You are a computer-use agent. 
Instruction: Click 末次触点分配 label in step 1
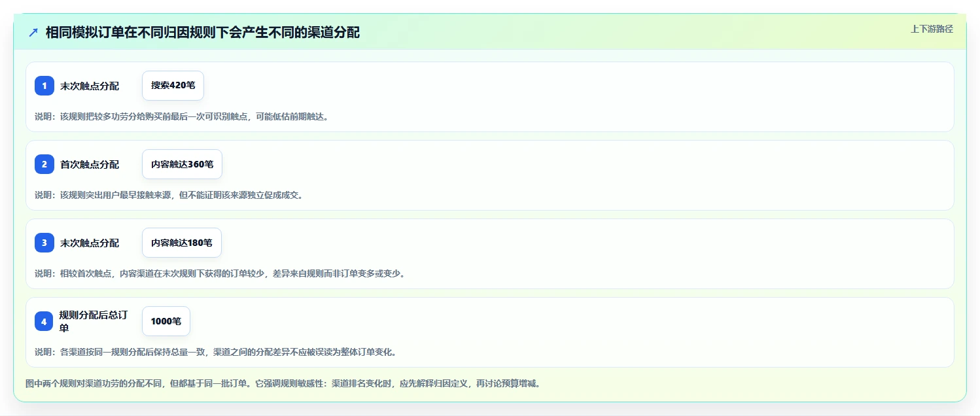pyautogui.click(x=90, y=86)
